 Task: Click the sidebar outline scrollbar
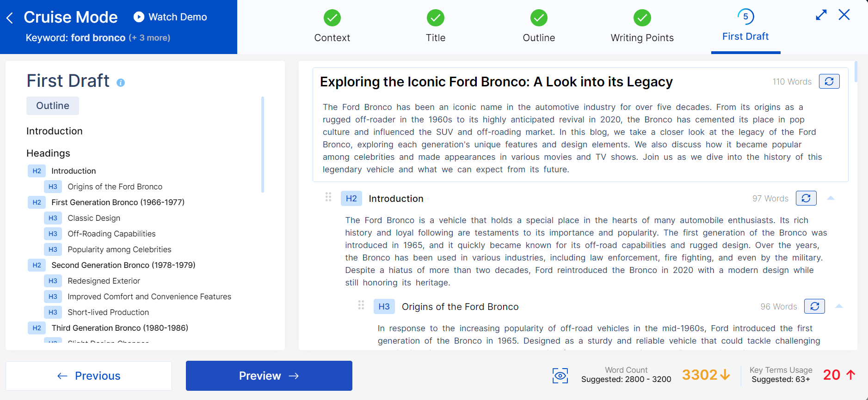tap(263, 144)
